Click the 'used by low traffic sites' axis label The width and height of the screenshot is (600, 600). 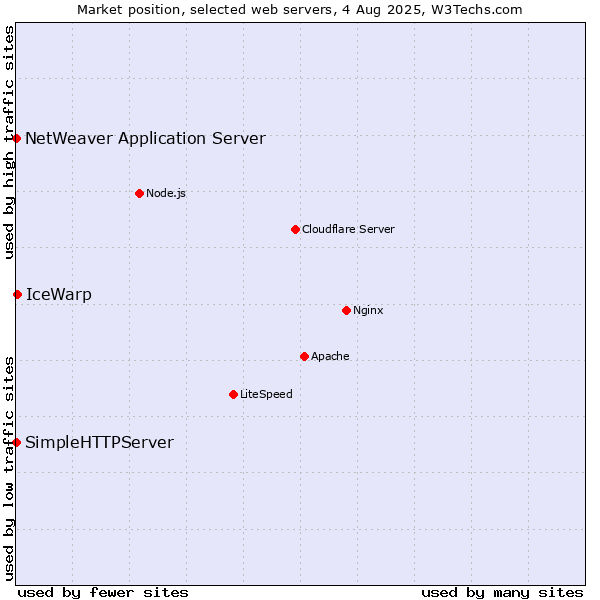[x=8, y=470]
